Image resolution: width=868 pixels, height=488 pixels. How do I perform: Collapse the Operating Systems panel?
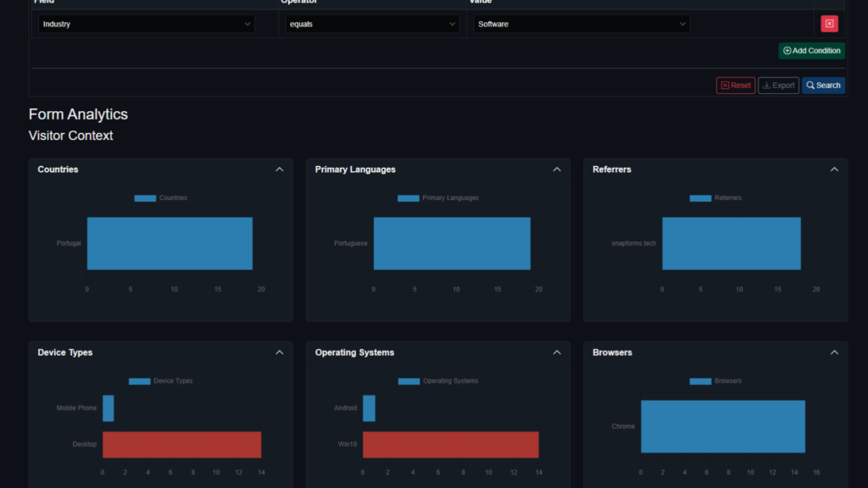pyautogui.click(x=557, y=352)
